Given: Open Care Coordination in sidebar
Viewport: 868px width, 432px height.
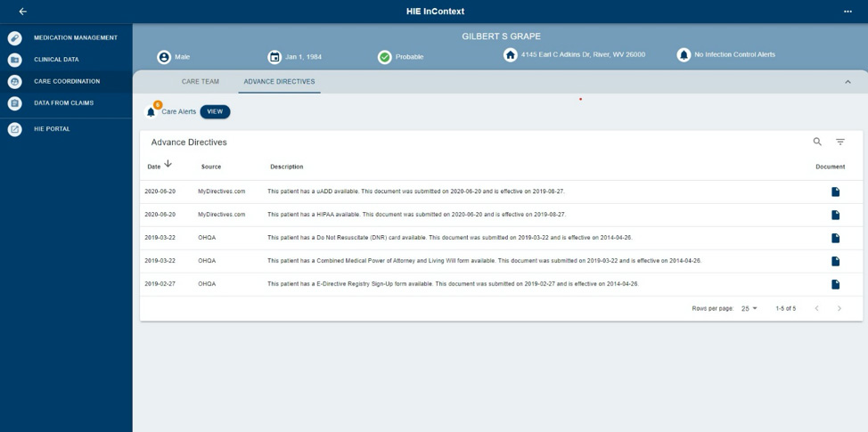Looking at the screenshot, I should tap(66, 81).
